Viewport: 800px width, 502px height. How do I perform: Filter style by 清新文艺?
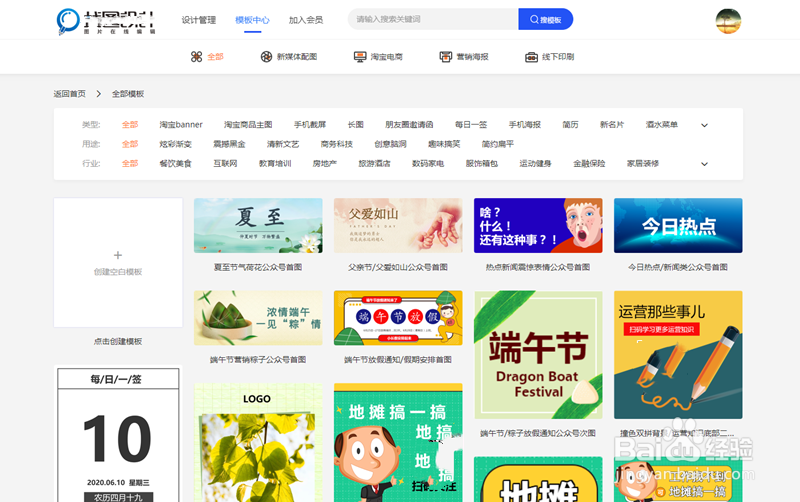tap(283, 144)
